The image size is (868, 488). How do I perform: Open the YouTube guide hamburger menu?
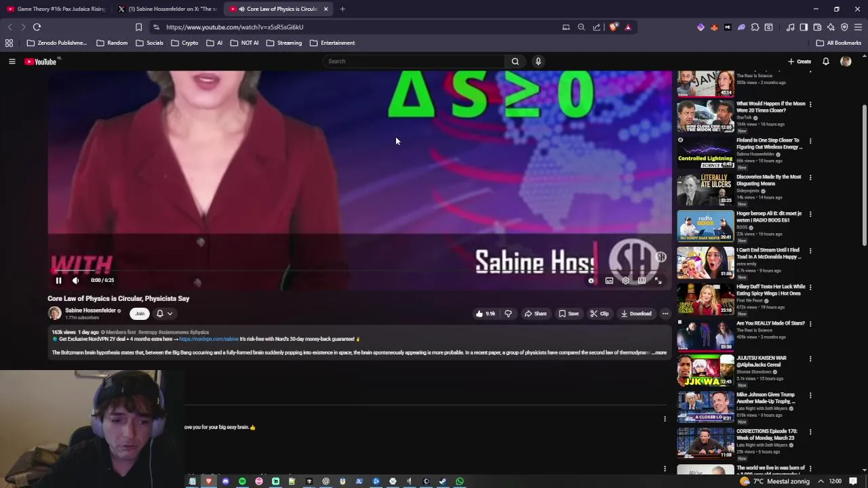tap(12, 62)
